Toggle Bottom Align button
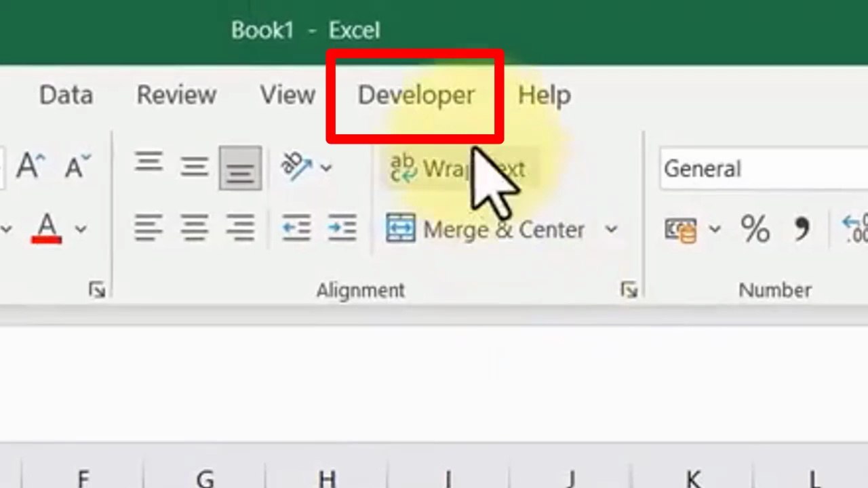The width and height of the screenshot is (868, 488). (240, 167)
